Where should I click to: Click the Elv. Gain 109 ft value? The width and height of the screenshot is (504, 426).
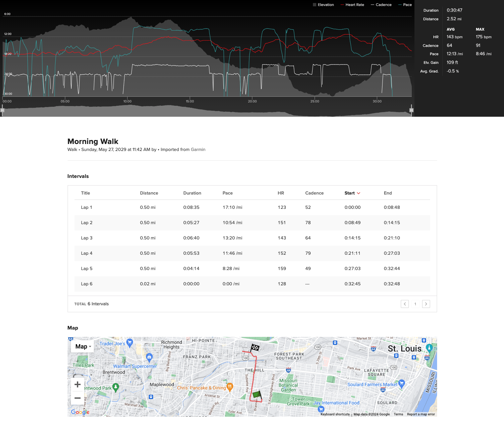point(452,63)
